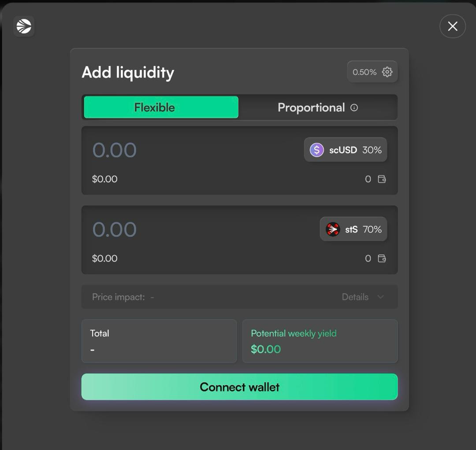
Task: Click the stS token logo icon
Action: pyautogui.click(x=333, y=229)
